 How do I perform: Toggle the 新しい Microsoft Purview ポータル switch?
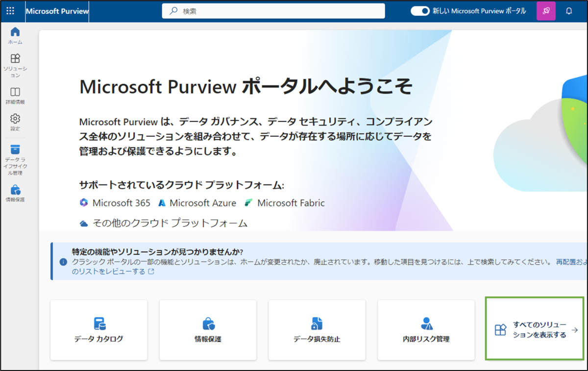(x=420, y=11)
